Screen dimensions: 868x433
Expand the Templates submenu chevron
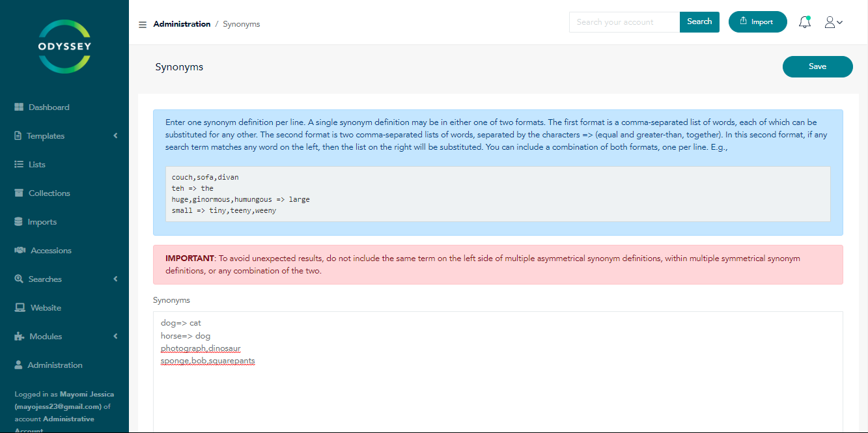click(115, 135)
